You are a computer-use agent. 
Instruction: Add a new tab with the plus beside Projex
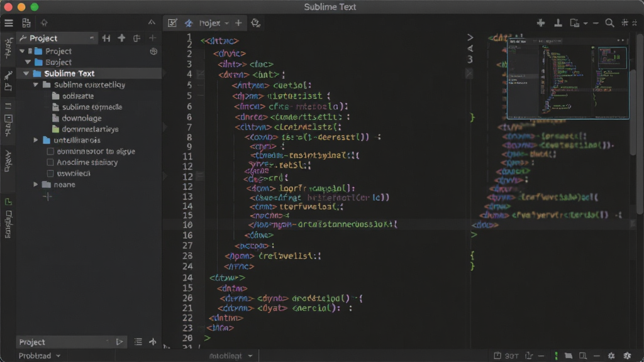pos(238,23)
